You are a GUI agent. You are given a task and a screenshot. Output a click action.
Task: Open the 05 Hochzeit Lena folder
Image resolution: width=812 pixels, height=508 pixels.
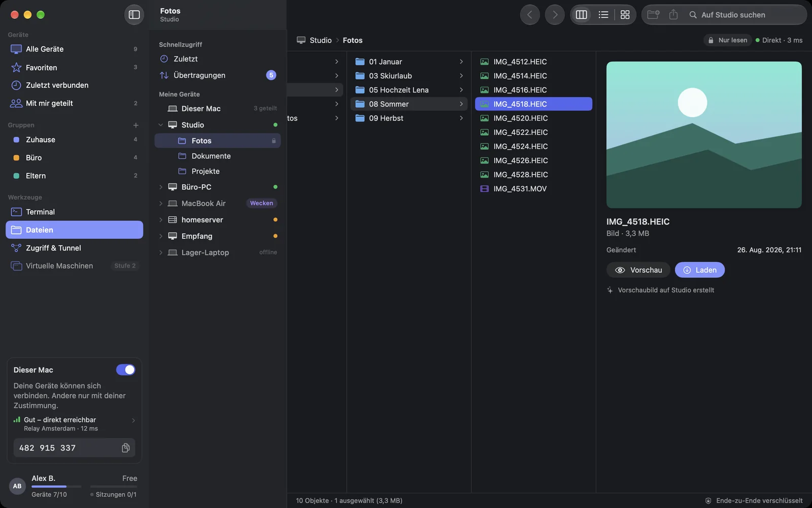409,90
